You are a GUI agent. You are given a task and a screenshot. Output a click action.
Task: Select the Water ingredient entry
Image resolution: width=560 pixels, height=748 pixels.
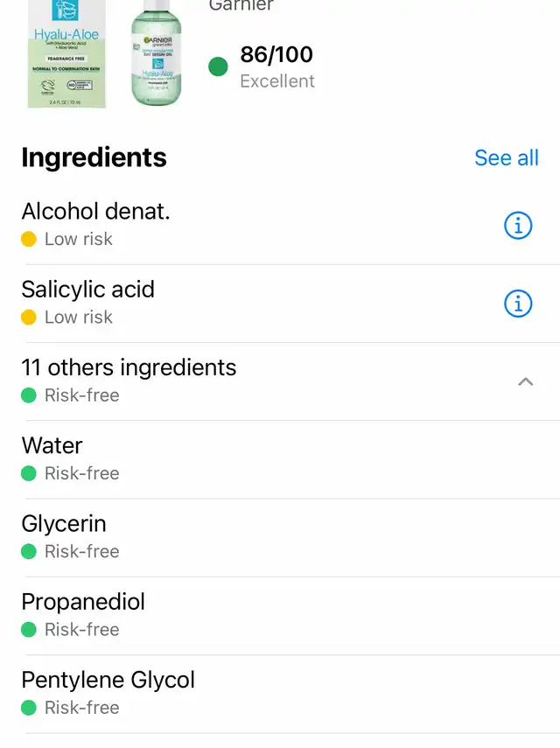pos(280,460)
